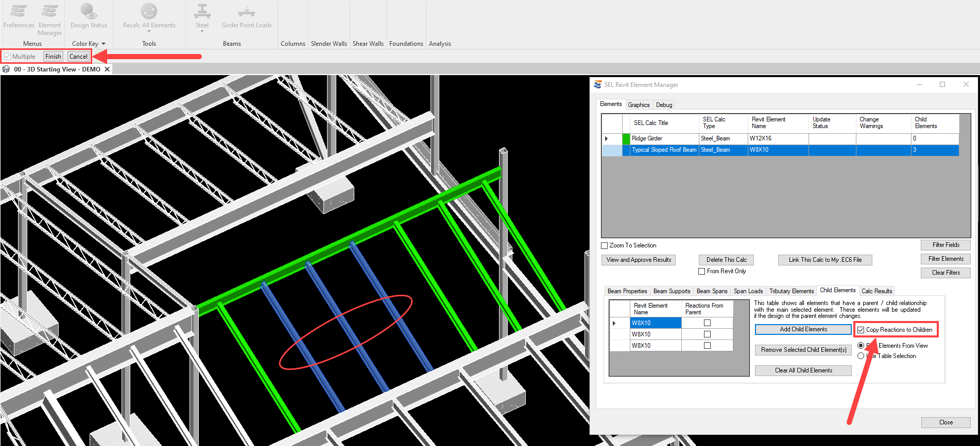The image size is (980, 446).
Task: Open the Slender Walls ribbon panel
Action: coord(329,44)
